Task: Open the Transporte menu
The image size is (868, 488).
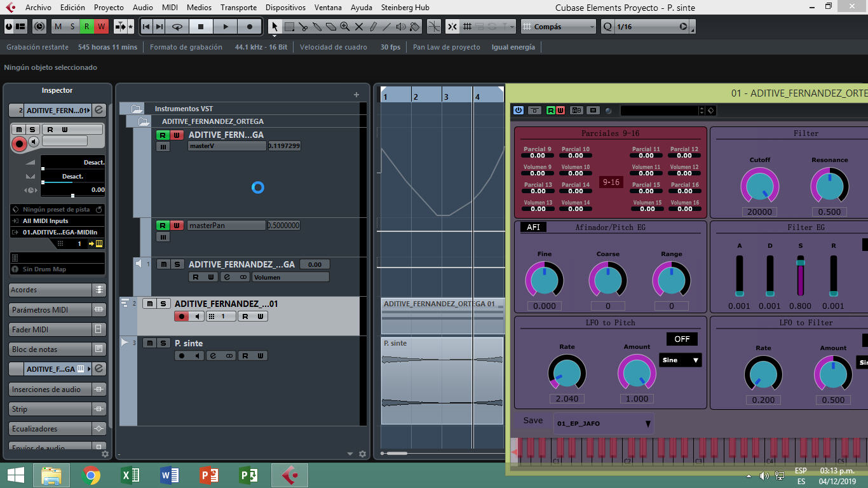Action: pos(239,8)
